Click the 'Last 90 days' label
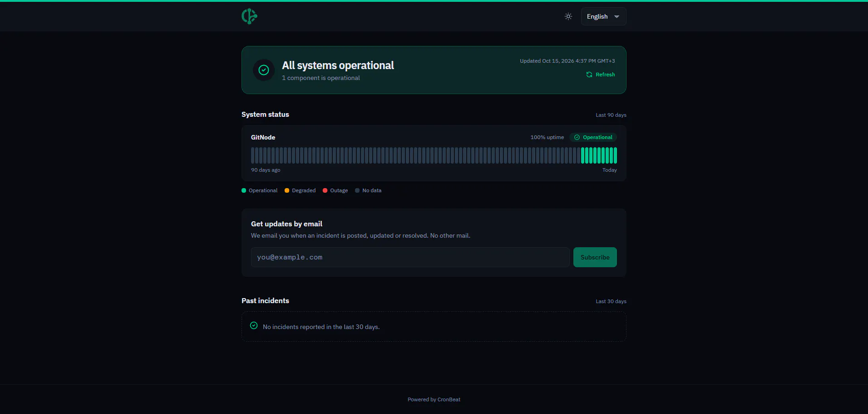The image size is (868, 414). tap(611, 115)
